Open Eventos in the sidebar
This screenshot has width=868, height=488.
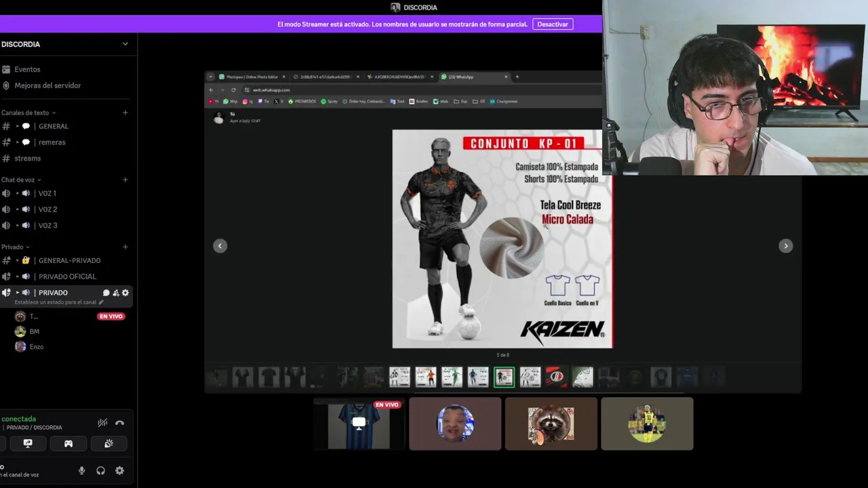(27, 69)
